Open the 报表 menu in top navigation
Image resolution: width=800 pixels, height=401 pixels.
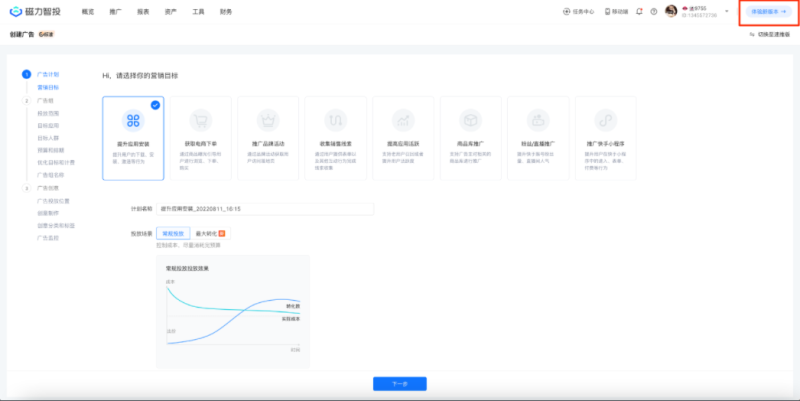tap(143, 12)
